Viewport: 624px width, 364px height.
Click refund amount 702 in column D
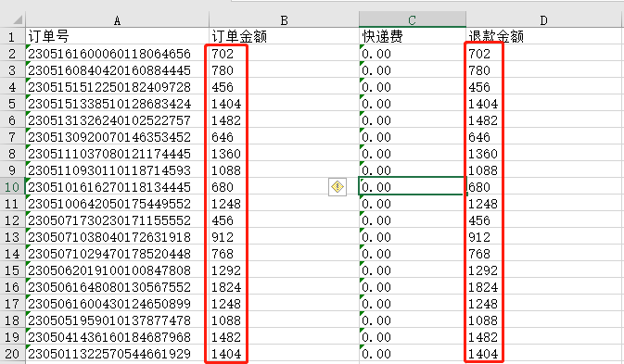543,53
